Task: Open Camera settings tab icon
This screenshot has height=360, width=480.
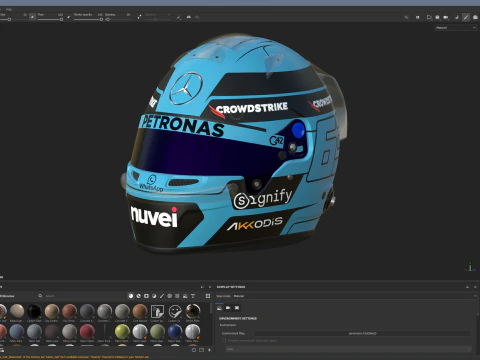Action: tap(228, 308)
